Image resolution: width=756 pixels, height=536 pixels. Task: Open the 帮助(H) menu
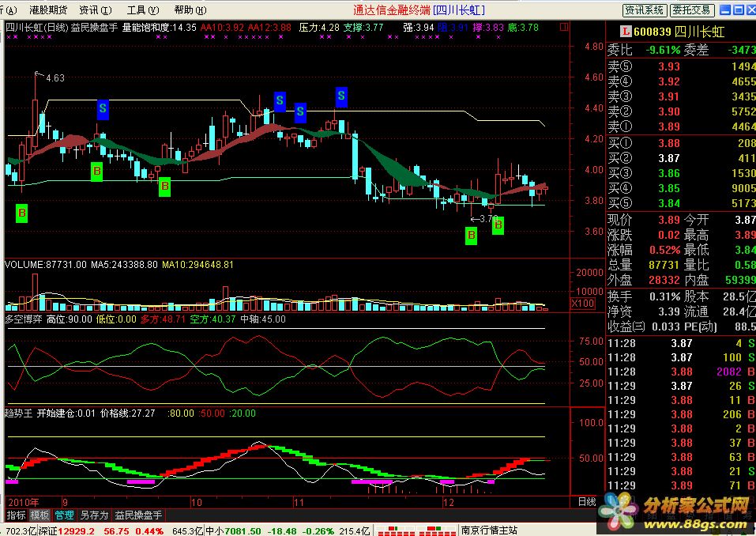[x=190, y=9]
